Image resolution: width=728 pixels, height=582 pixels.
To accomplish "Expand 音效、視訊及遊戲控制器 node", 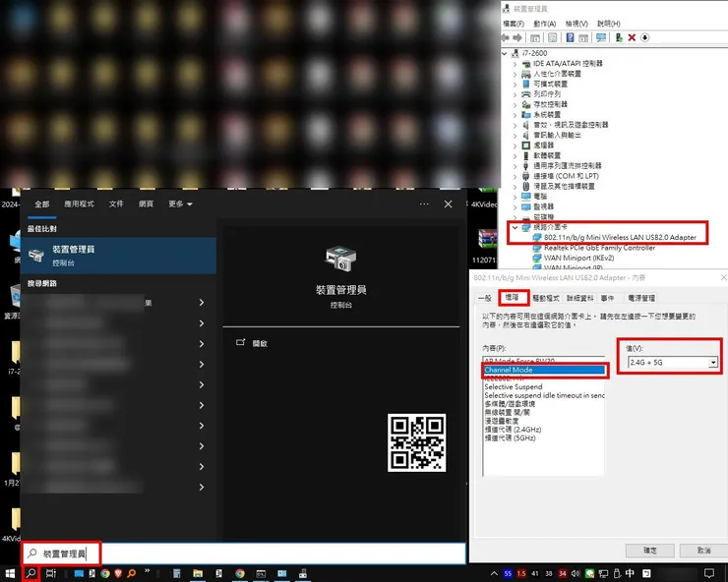I will click(515, 125).
